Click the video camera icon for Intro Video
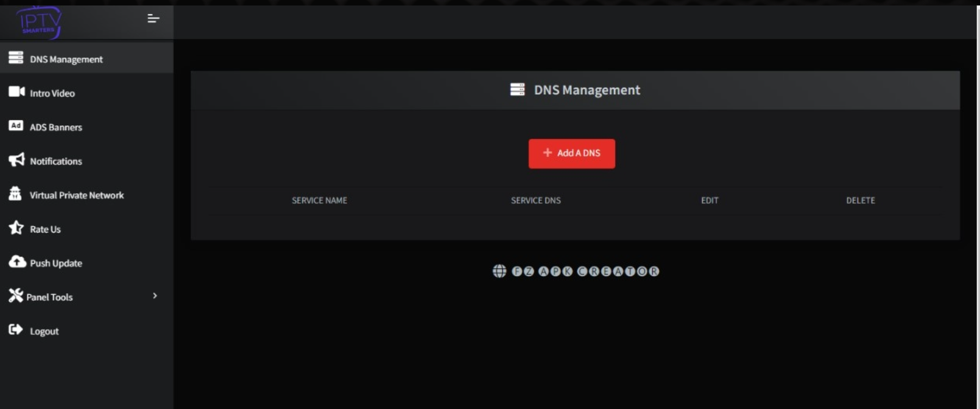Screen dimensions: 980x409 [x=16, y=92]
